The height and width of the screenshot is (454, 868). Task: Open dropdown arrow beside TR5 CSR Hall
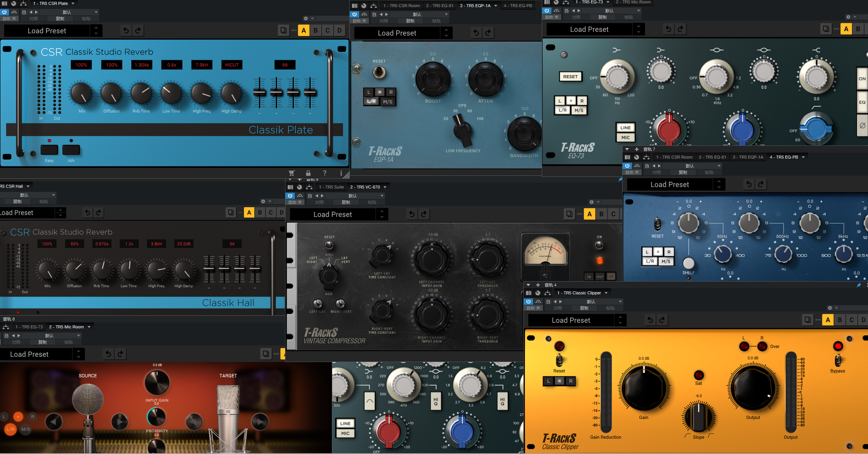click(28, 186)
